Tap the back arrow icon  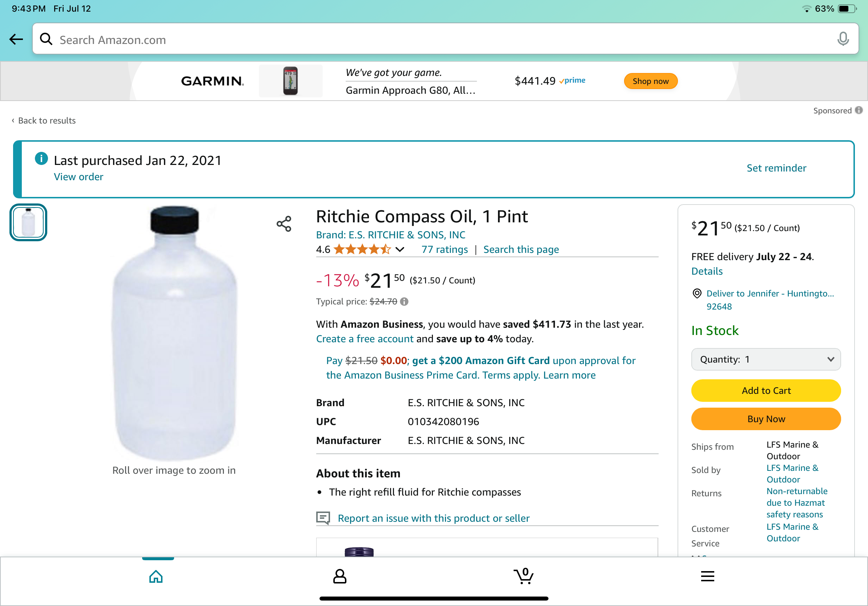coord(16,39)
